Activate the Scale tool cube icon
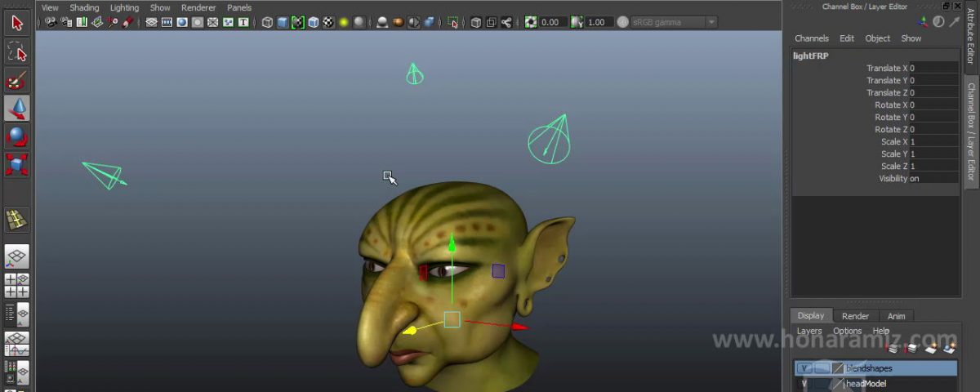Screen dimensions: 980x392 point(17,164)
